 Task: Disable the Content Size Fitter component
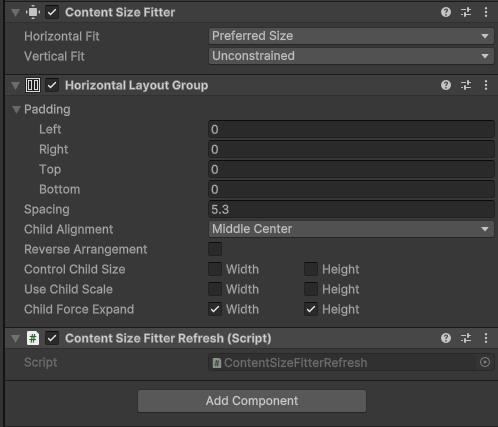pyautogui.click(x=52, y=12)
